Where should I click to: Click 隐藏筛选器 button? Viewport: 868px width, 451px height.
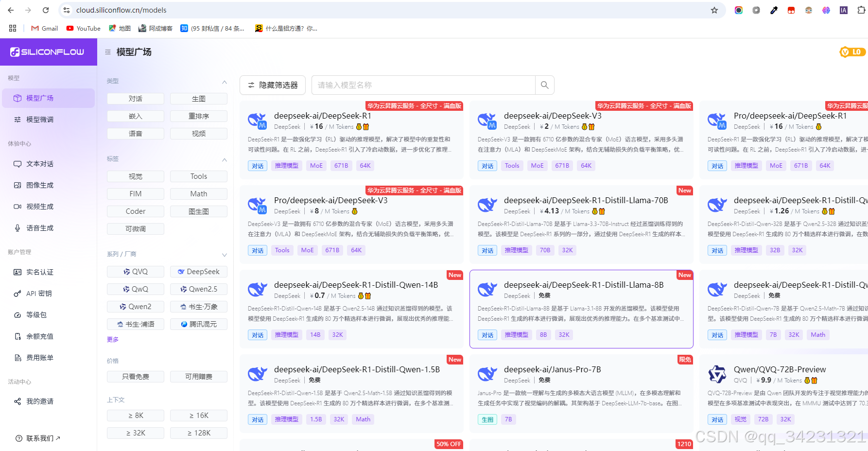273,85
